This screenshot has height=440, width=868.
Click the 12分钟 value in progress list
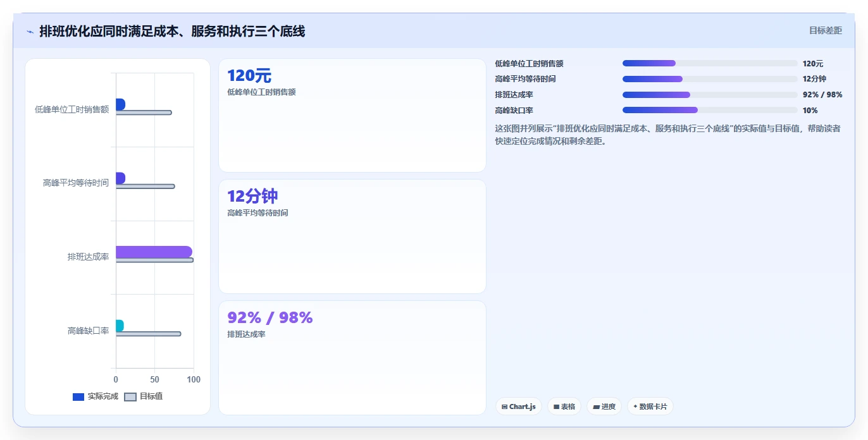tap(814, 79)
